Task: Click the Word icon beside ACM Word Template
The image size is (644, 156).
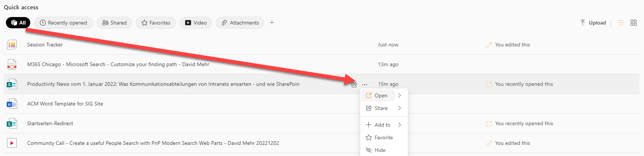Action: [x=12, y=104]
